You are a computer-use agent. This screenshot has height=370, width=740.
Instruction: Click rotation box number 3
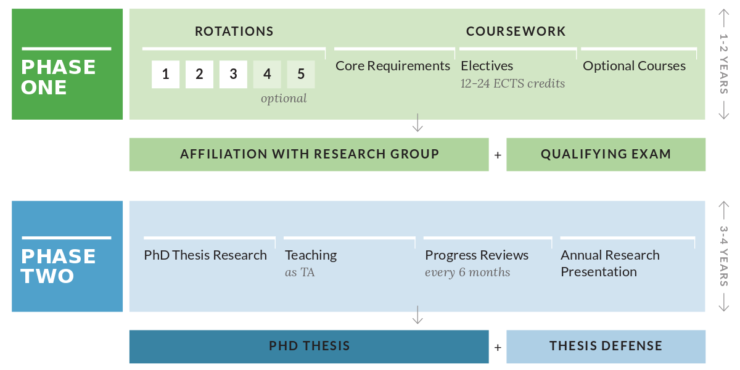[x=233, y=74]
